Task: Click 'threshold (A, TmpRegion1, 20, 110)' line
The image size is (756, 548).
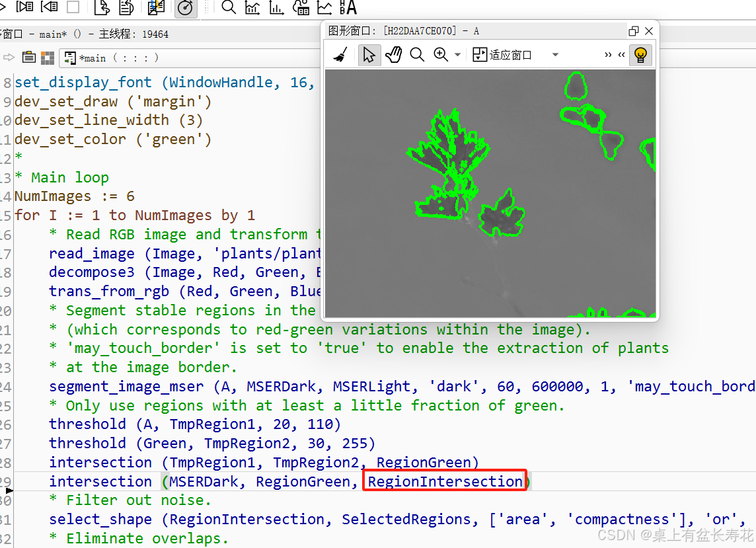Action: [195, 424]
